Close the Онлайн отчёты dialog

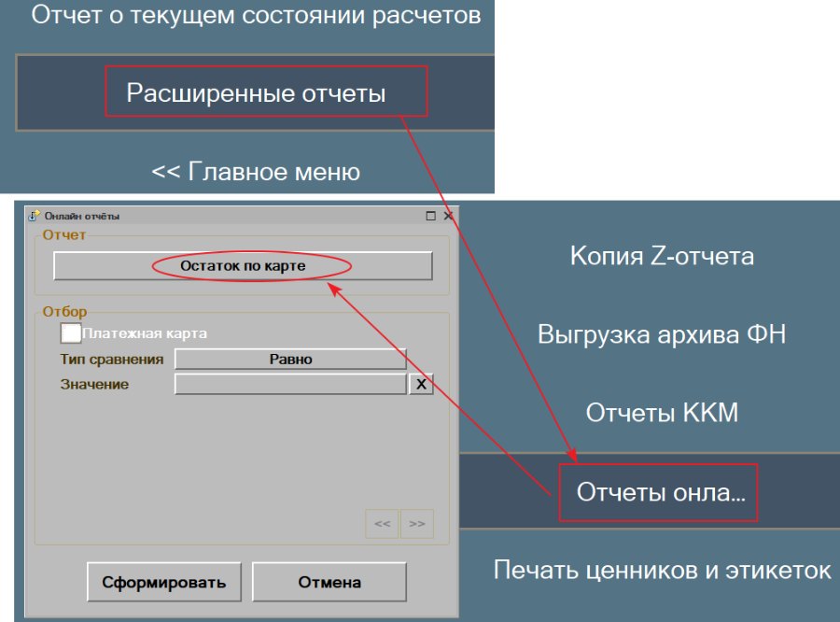tap(448, 216)
